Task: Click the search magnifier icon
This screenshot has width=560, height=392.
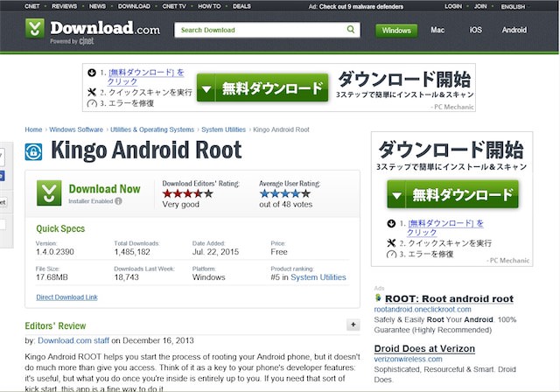Action: click(351, 29)
